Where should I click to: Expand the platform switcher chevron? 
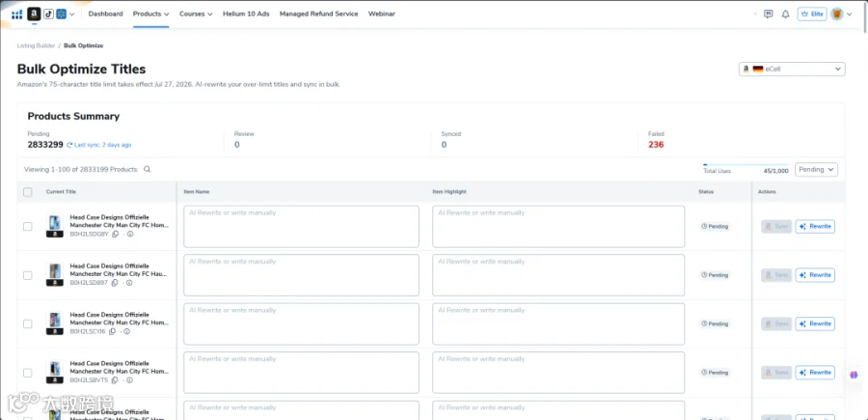(72, 14)
